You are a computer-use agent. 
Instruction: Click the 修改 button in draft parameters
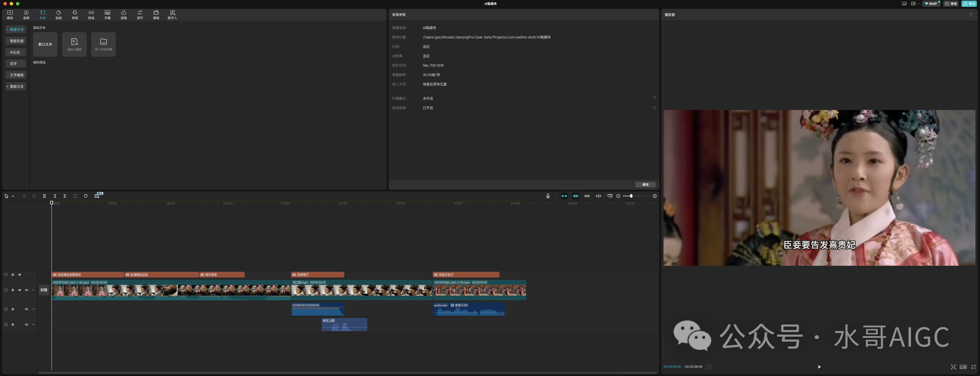coord(645,185)
